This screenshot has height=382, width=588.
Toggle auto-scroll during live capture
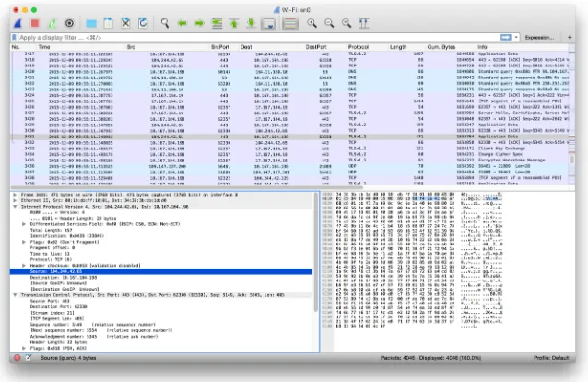tap(269, 23)
